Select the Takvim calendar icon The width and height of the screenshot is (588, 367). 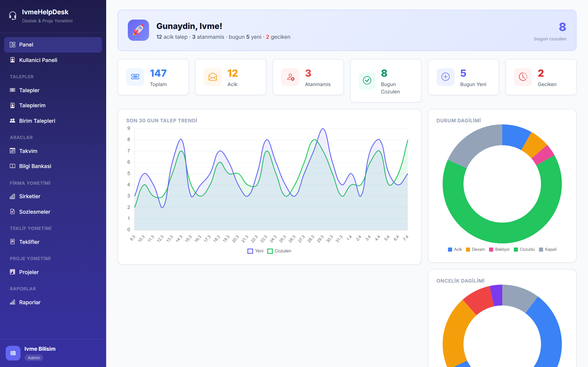[x=12, y=151]
